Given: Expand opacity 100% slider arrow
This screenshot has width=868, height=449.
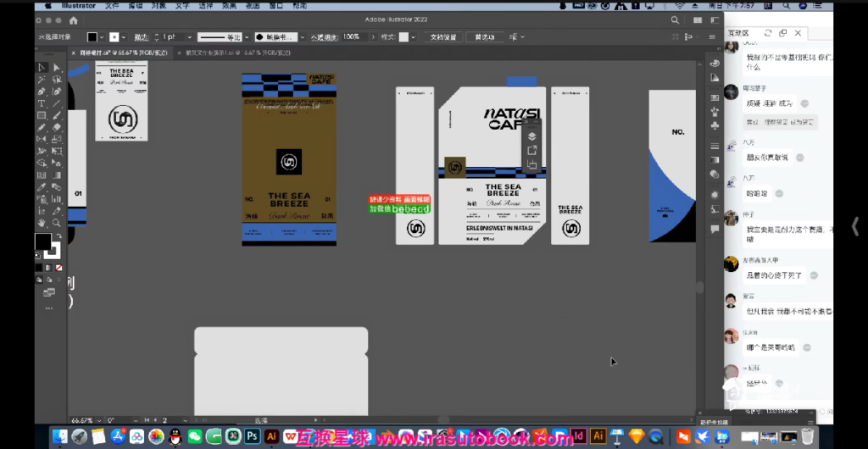Looking at the screenshot, I should (373, 37).
